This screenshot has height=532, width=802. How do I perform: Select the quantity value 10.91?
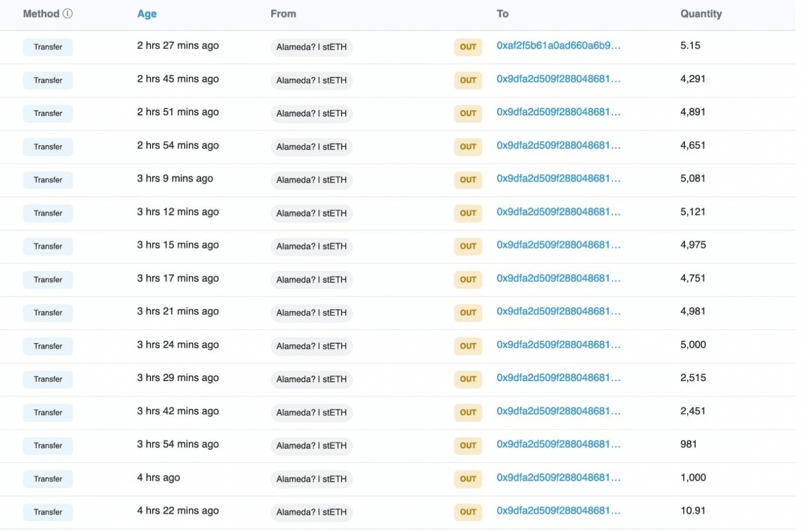[x=693, y=510]
